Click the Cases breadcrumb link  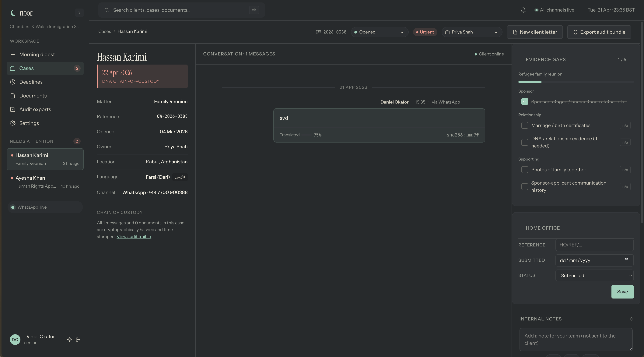click(104, 32)
